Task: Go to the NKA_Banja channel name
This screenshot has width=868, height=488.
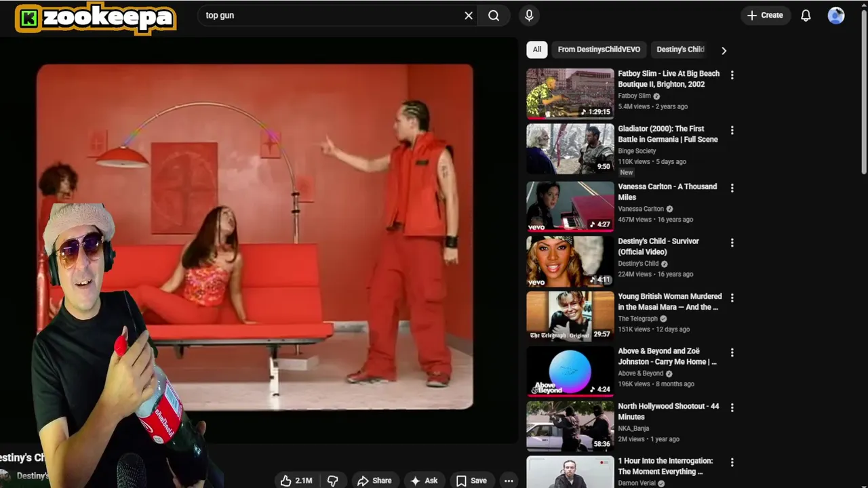Action: [x=633, y=428]
